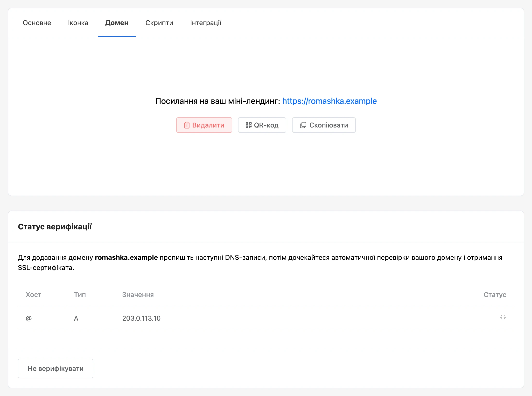Select the Домен tab
This screenshot has width=532, height=396.
(x=117, y=23)
